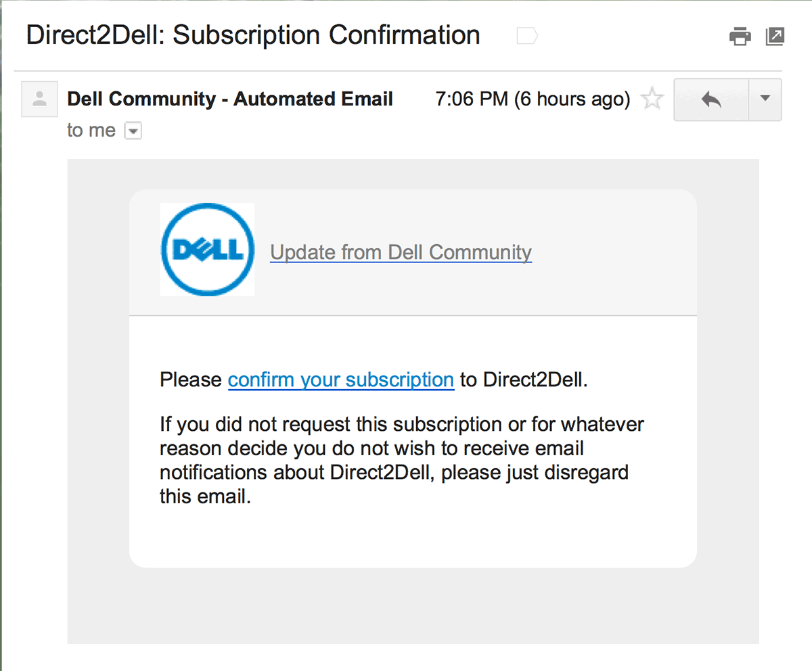This screenshot has width=812, height=671.
Task: Reply using the arrow button
Action: (x=711, y=100)
